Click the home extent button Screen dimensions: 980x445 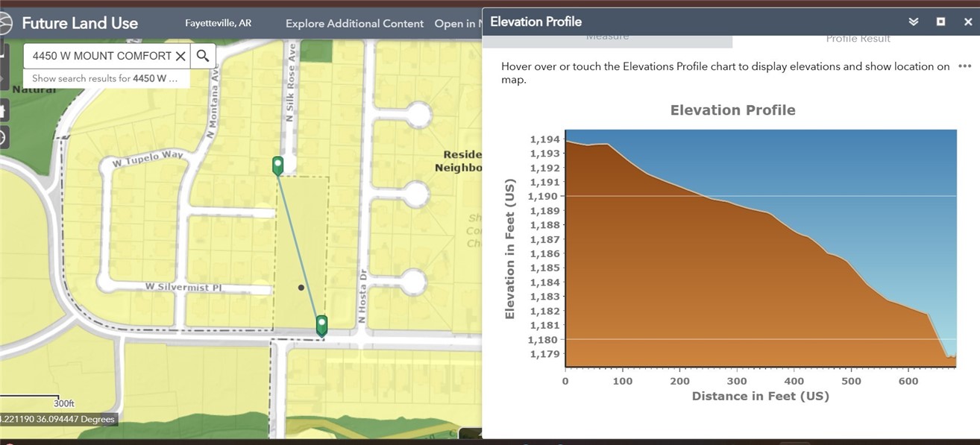click(x=2, y=111)
